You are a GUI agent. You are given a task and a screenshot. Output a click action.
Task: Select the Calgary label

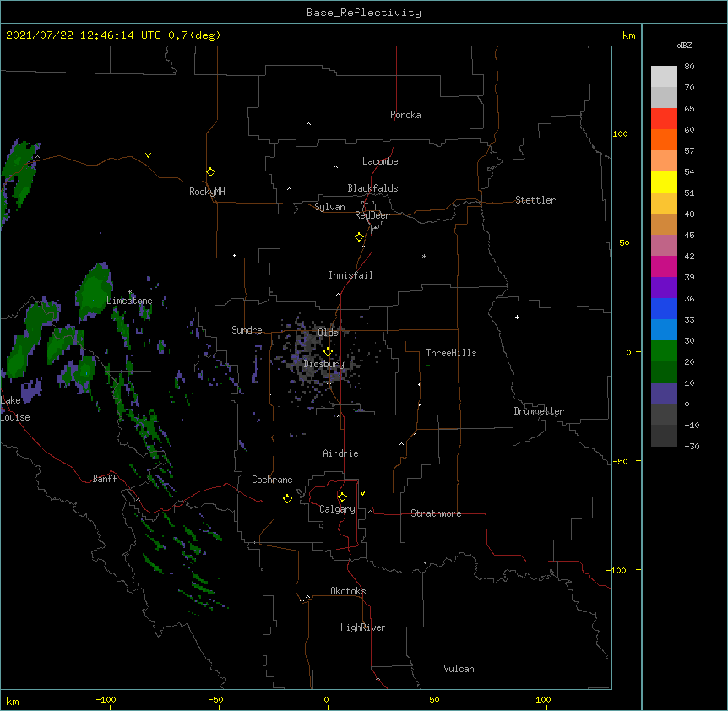(337, 509)
